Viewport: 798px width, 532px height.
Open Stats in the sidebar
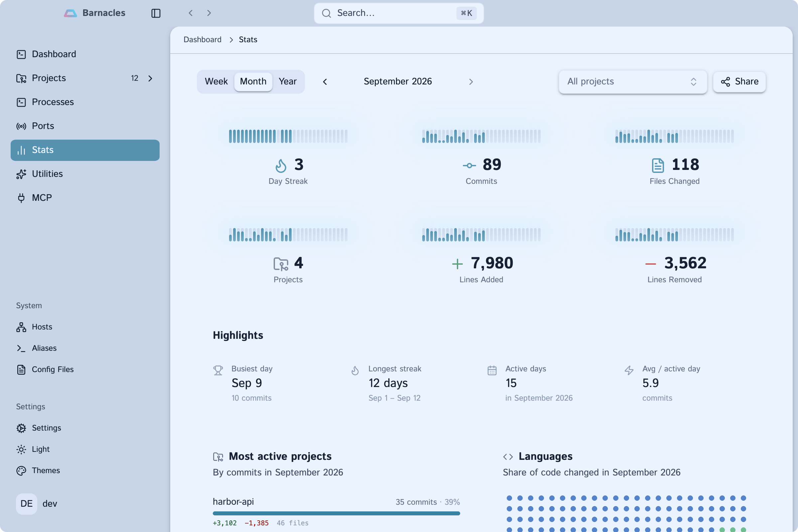(85, 150)
